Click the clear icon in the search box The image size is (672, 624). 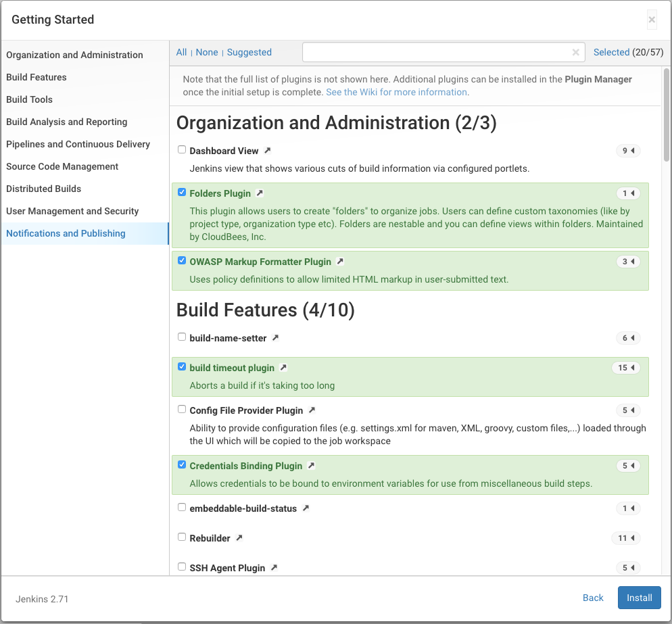tap(575, 52)
